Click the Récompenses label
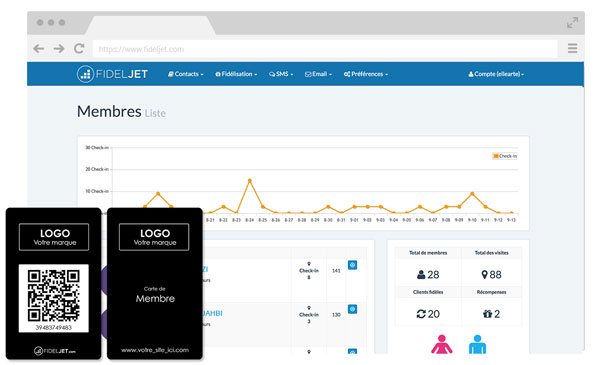The width and height of the screenshot is (600, 365). pyautogui.click(x=491, y=292)
